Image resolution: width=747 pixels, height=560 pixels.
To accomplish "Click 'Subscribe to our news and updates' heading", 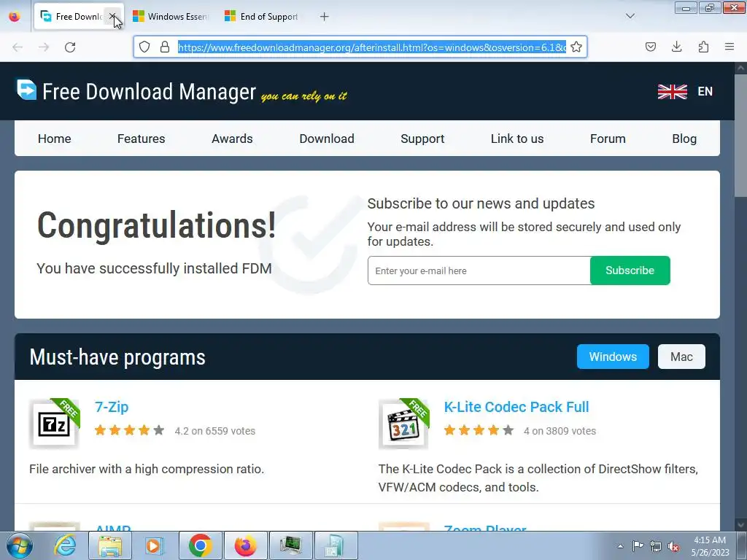I will [x=481, y=204].
